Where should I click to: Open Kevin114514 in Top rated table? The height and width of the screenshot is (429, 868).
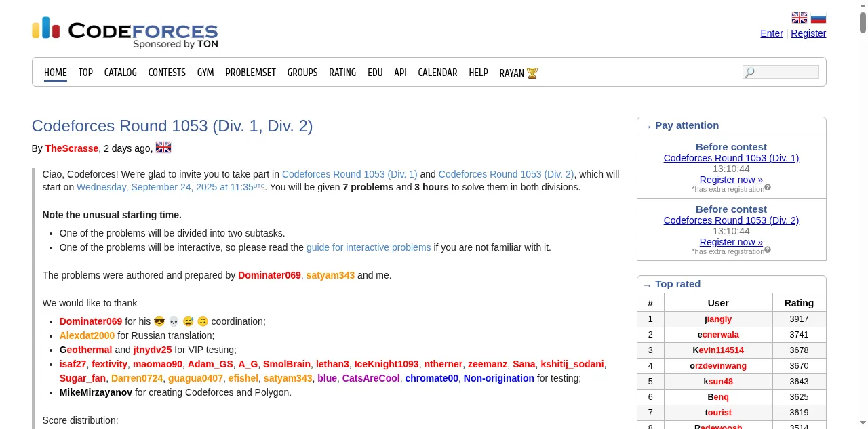(x=718, y=350)
